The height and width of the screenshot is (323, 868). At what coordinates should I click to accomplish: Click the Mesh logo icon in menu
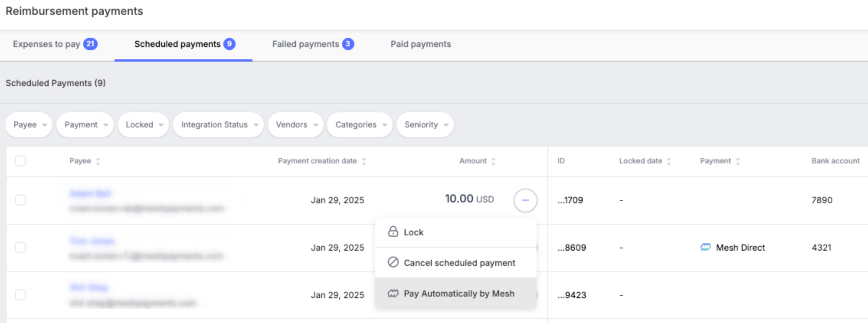[393, 294]
